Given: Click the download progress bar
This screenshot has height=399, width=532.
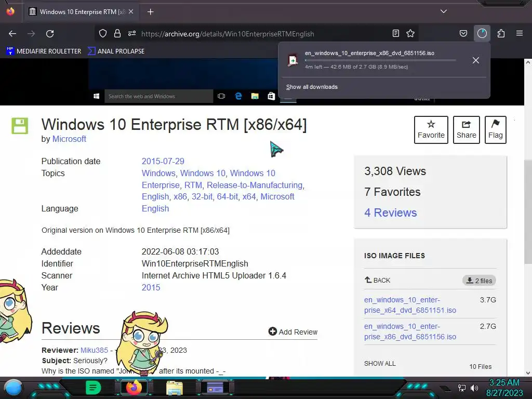Looking at the screenshot, I should [380, 60].
